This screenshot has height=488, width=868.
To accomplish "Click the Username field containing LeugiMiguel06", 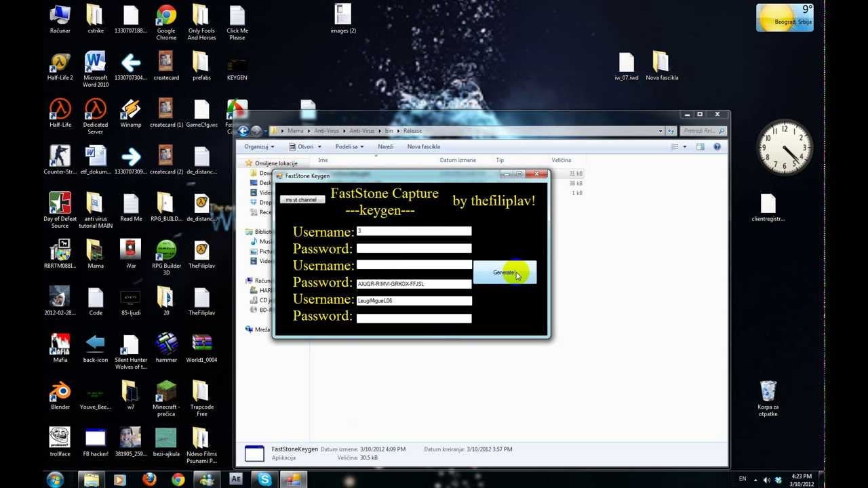I will (414, 300).
